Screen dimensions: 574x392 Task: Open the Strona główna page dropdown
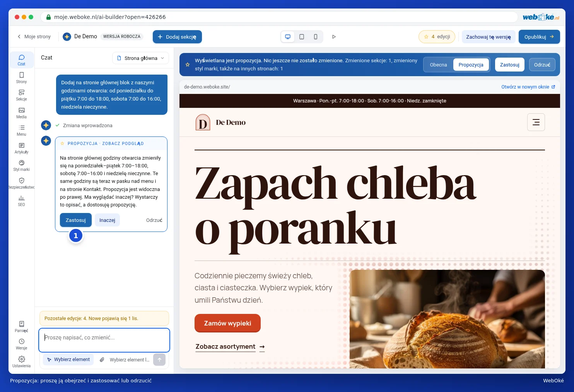click(x=141, y=58)
